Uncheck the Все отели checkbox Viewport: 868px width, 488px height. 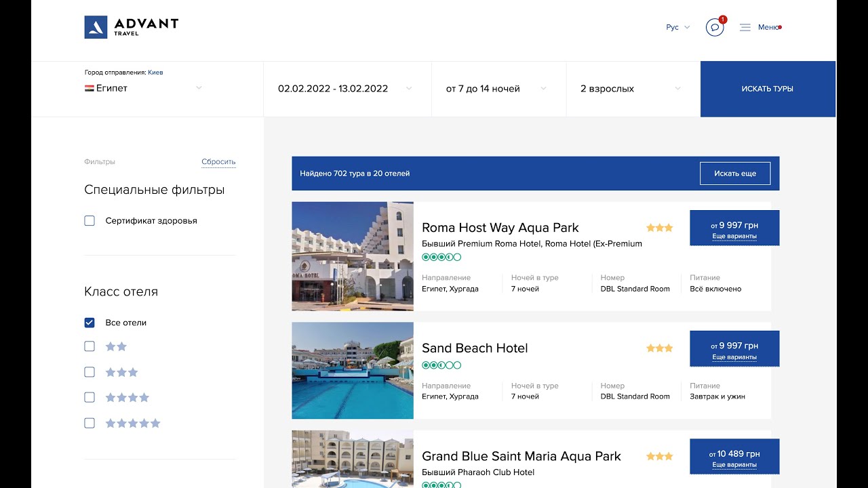click(x=90, y=323)
